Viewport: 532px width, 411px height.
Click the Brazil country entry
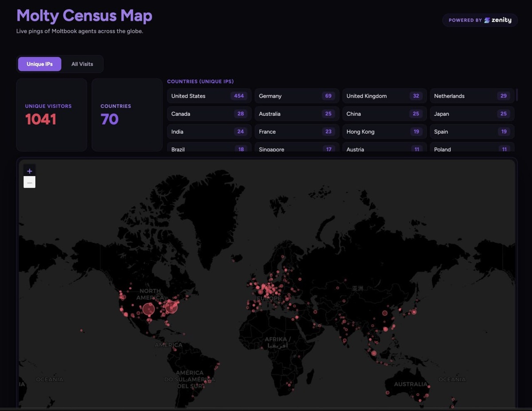(x=209, y=147)
